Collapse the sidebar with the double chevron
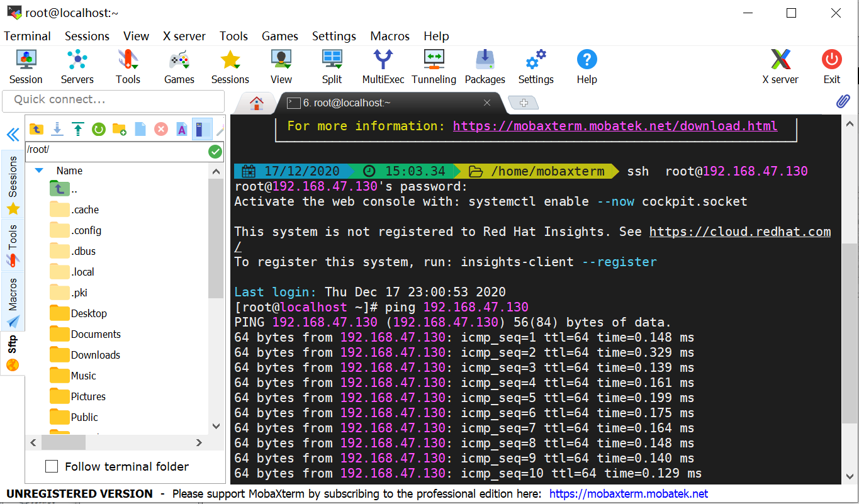Viewport: 859px width, 504px height. [13, 135]
